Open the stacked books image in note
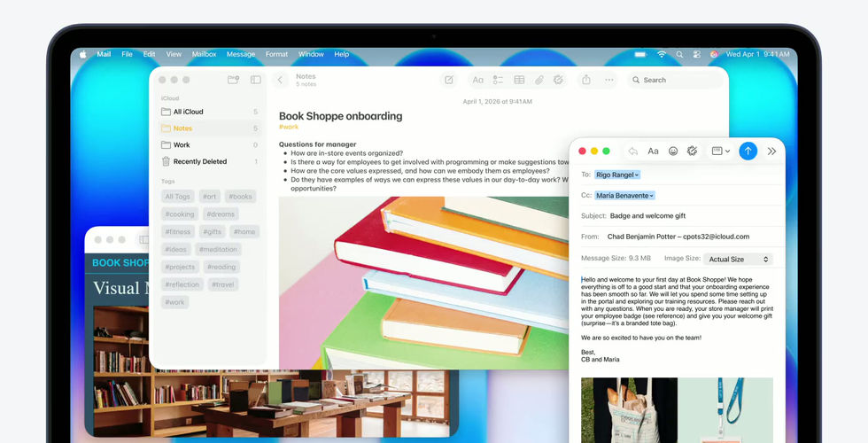868x443 pixels. click(423, 283)
